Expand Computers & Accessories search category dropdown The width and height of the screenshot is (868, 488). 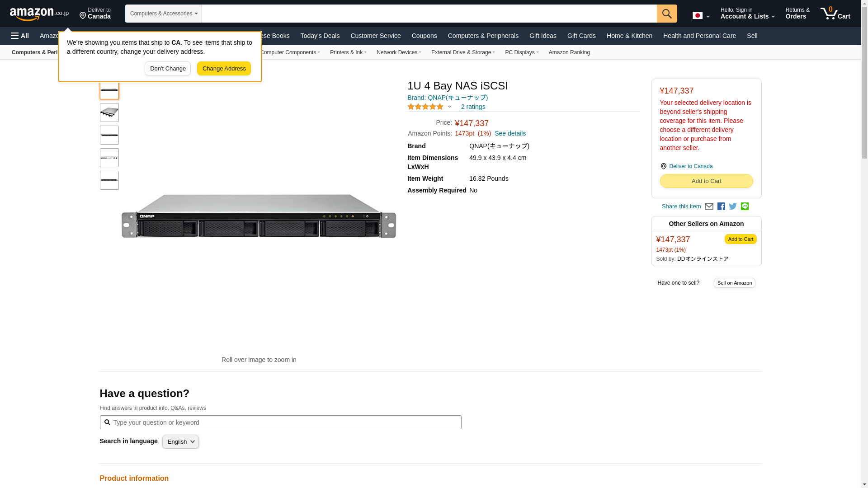click(163, 14)
